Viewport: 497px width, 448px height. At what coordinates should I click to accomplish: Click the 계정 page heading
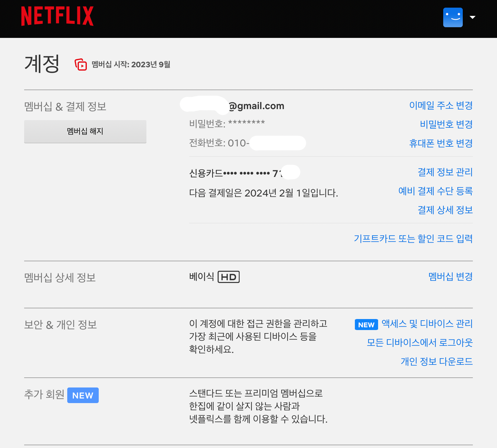42,64
